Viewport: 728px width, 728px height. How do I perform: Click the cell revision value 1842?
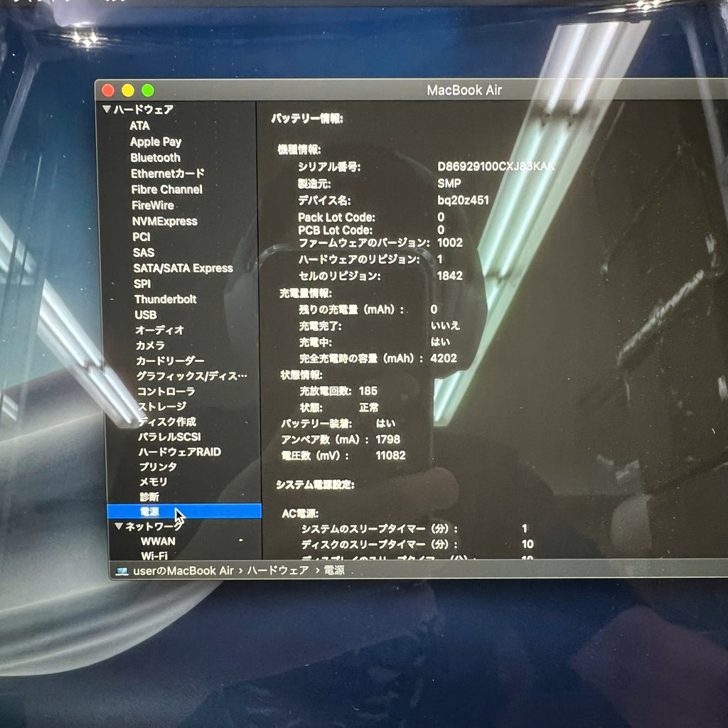click(x=449, y=276)
